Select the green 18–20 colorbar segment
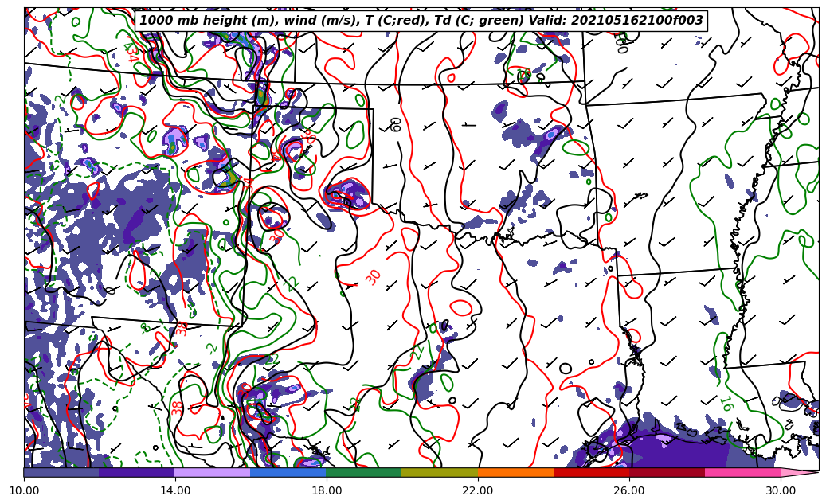The height and width of the screenshot is (504, 826). point(364,472)
